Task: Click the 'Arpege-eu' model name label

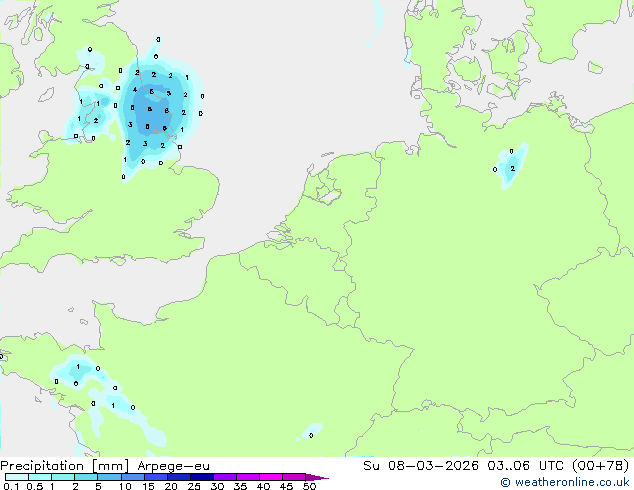Action: click(173, 466)
